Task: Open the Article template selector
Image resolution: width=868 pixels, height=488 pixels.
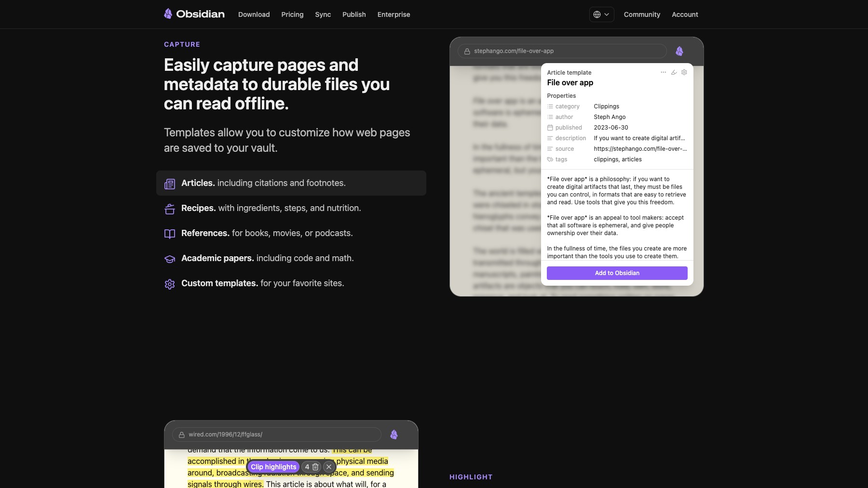Action: coord(569,73)
